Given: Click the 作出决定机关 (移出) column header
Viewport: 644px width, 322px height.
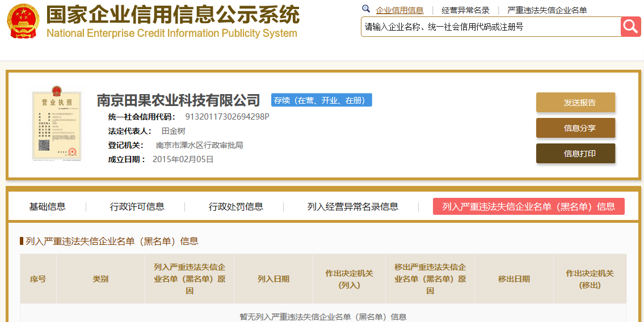Looking at the screenshot, I should (x=590, y=279).
